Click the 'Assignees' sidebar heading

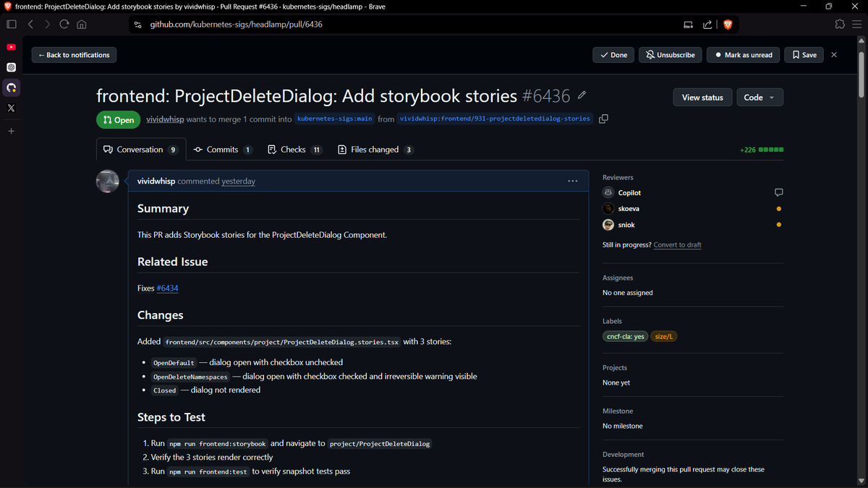coord(618,278)
